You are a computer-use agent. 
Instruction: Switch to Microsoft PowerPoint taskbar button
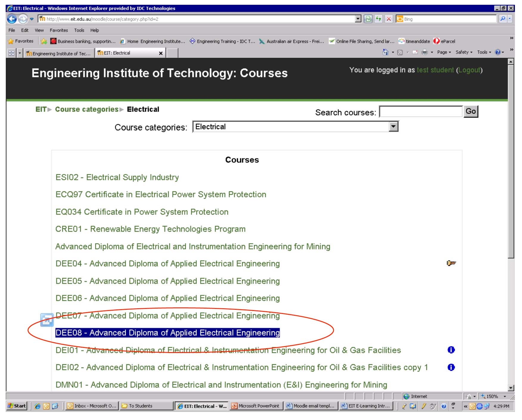pyautogui.click(x=256, y=406)
